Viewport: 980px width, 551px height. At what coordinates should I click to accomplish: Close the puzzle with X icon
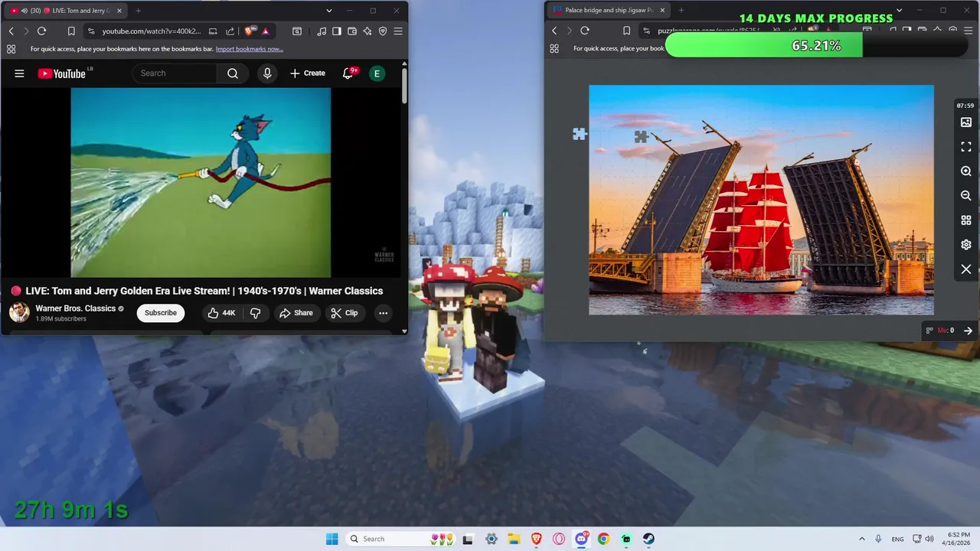pyautogui.click(x=966, y=269)
